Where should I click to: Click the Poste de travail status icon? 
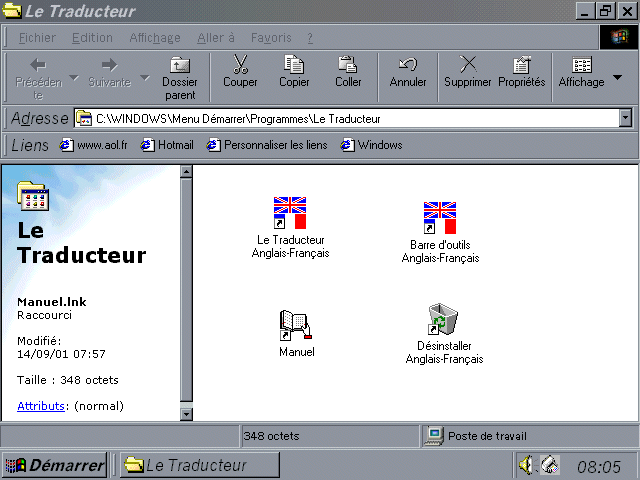click(x=434, y=436)
